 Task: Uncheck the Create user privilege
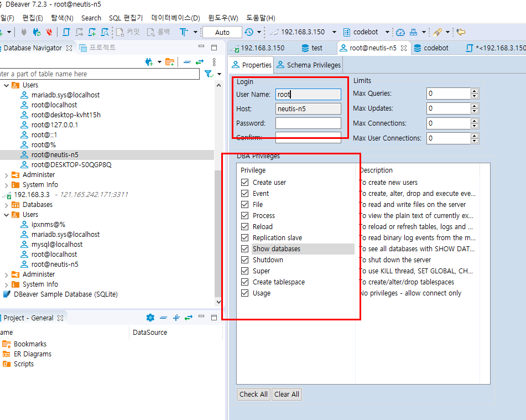[x=245, y=182]
